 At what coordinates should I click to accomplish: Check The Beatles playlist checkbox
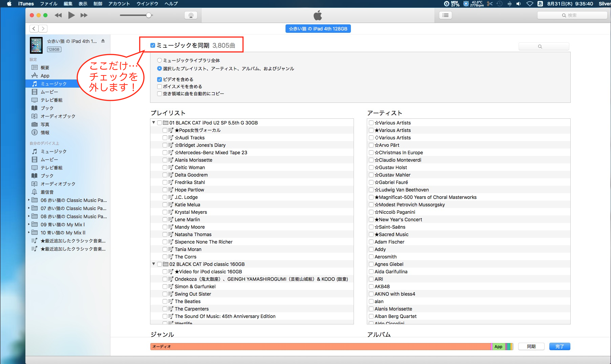pos(165,301)
